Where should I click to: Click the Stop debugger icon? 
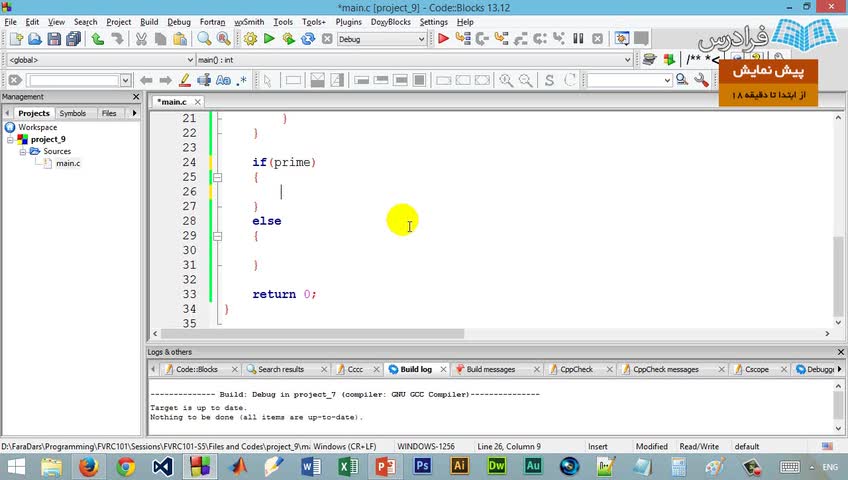(597, 39)
